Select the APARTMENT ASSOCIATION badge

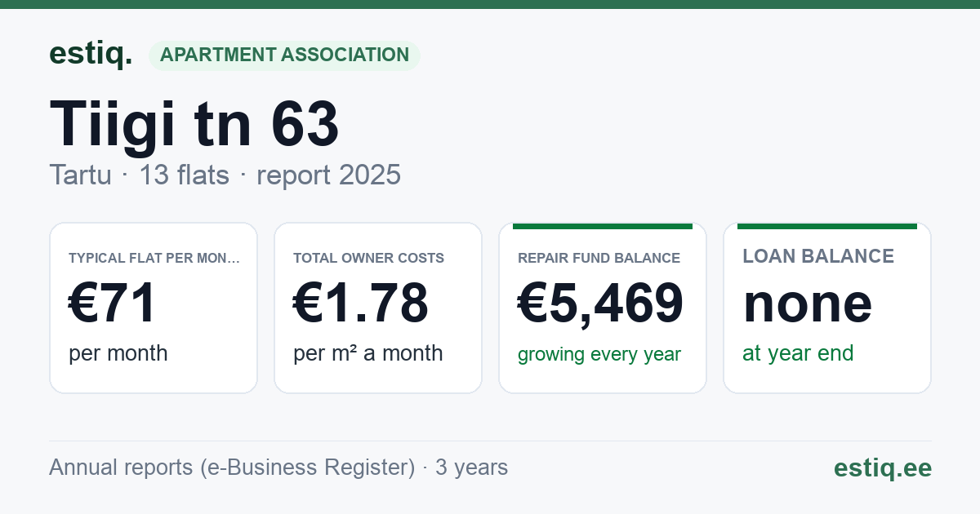pyautogui.click(x=284, y=55)
